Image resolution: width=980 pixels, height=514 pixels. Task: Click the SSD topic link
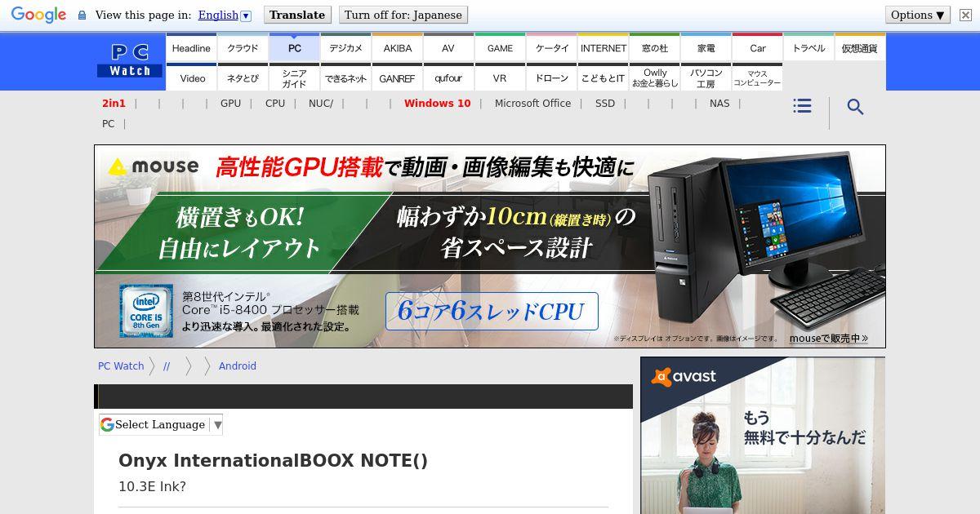click(605, 104)
